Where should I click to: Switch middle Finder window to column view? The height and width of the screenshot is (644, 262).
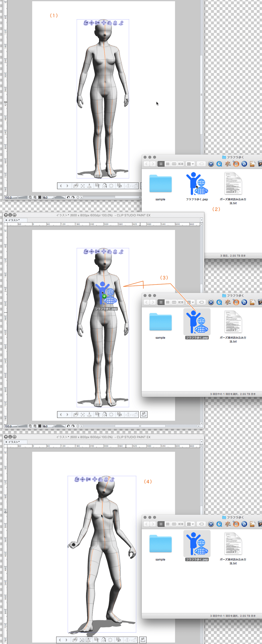coord(174,302)
